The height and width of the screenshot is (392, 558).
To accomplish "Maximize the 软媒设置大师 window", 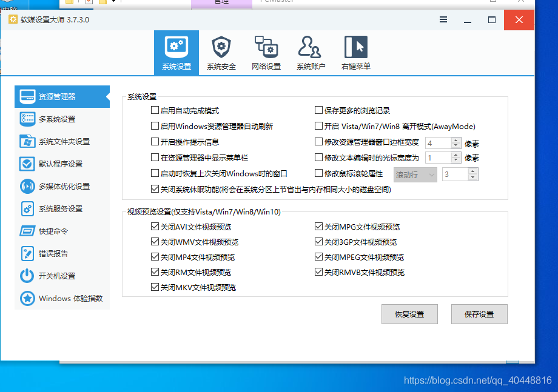I will point(492,20).
